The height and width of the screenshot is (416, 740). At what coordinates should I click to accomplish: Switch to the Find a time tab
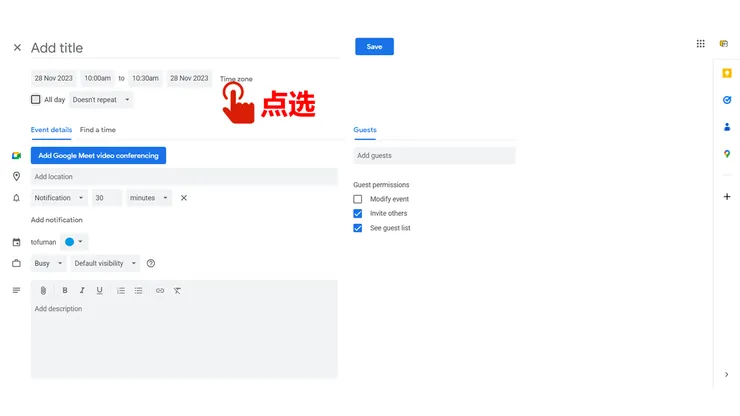click(98, 130)
